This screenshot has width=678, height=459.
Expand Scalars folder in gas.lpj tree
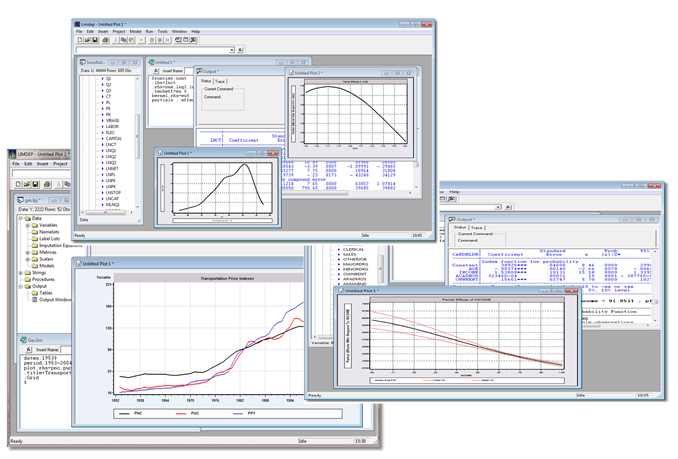27,259
